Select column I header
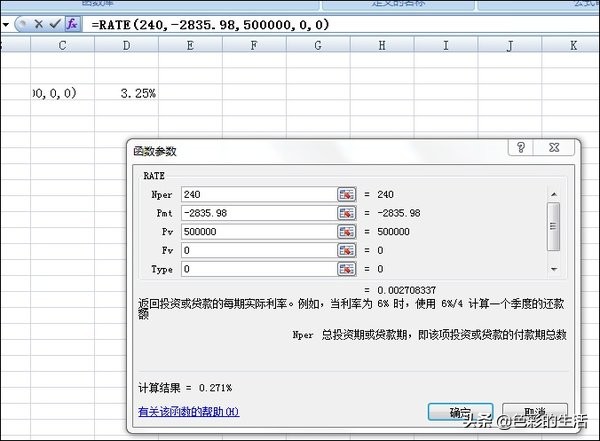Screen dimensions: 600x441 pyautogui.click(x=446, y=46)
